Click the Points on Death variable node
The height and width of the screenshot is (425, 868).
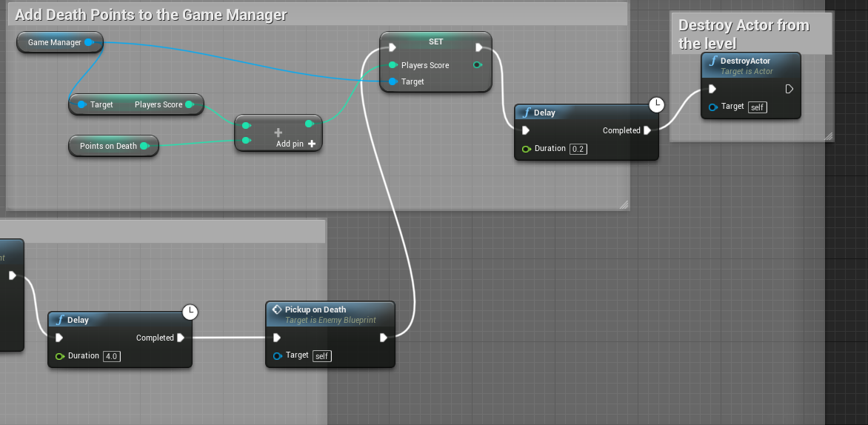pos(108,146)
